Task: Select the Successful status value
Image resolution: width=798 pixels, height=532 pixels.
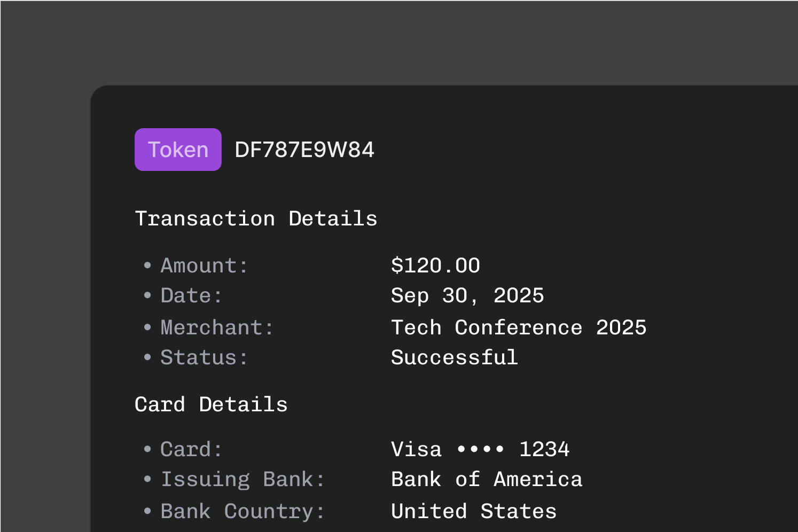Action: click(455, 358)
